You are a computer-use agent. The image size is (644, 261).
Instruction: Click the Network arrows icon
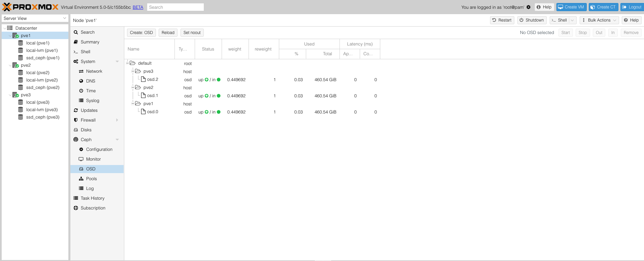pos(81,71)
